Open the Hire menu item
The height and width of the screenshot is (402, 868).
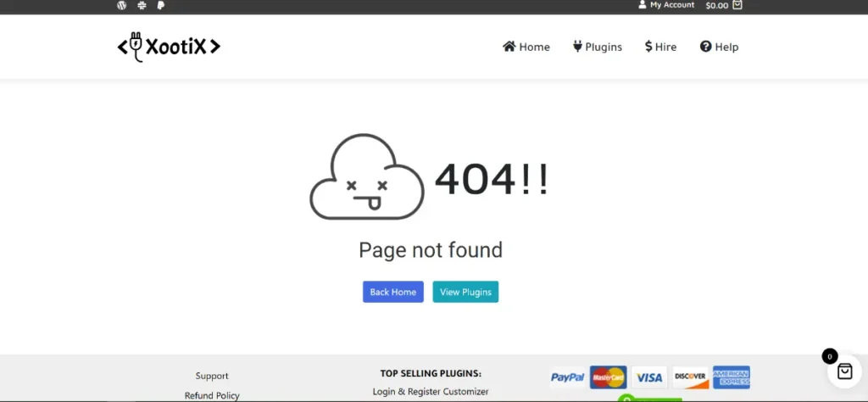(x=660, y=47)
